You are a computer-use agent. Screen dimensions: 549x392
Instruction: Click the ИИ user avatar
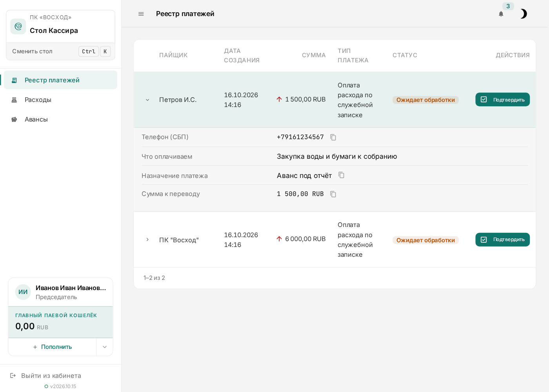click(23, 292)
